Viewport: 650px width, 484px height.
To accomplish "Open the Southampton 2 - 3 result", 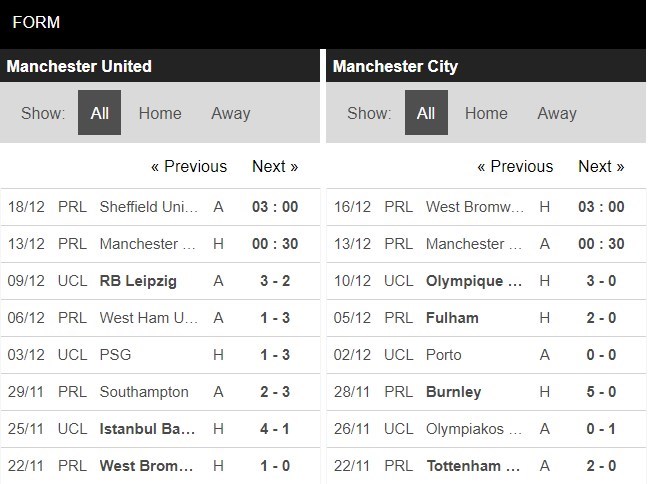I will coord(144,392).
